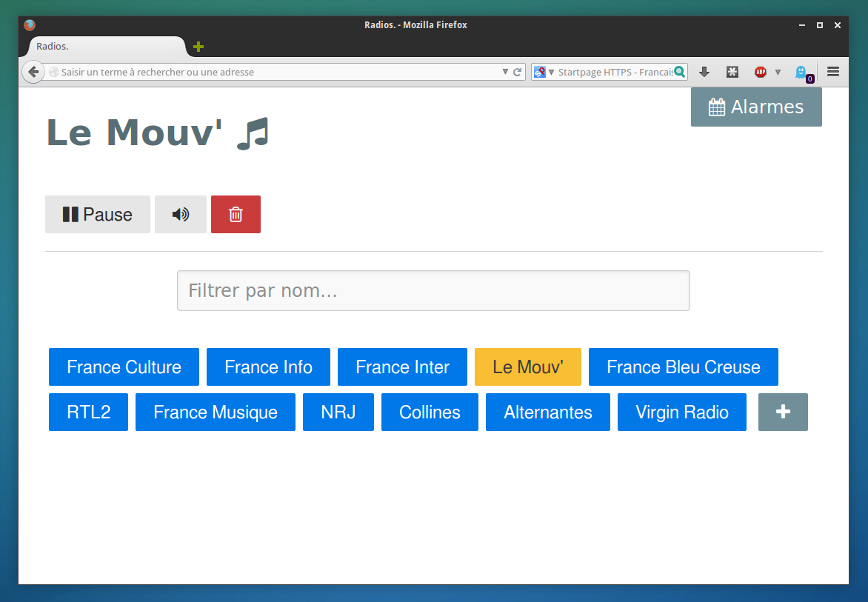Select Alternantes station
868x602 pixels.
pyautogui.click(x=548, y=412)
